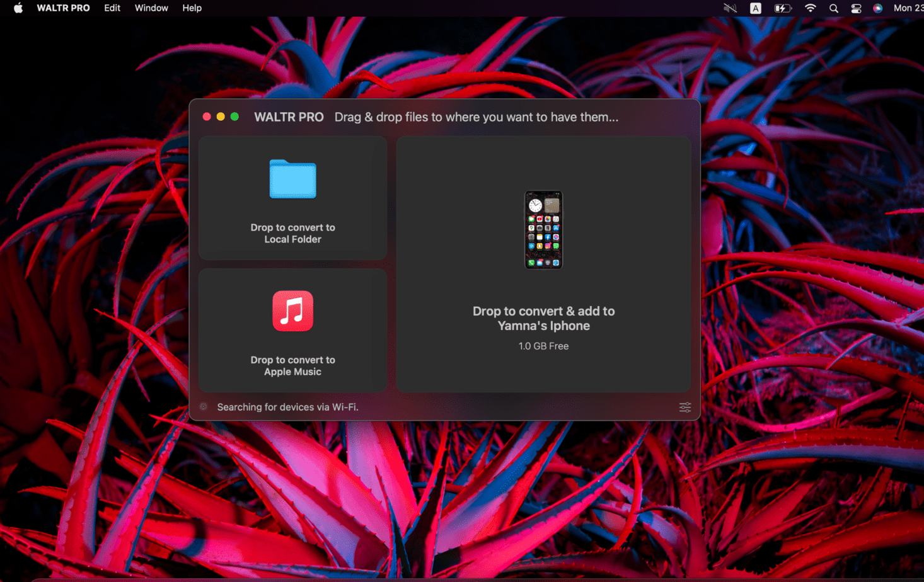The image size is (924, 582).
Task: Close the WALTR PRO window
Action: 207,117
